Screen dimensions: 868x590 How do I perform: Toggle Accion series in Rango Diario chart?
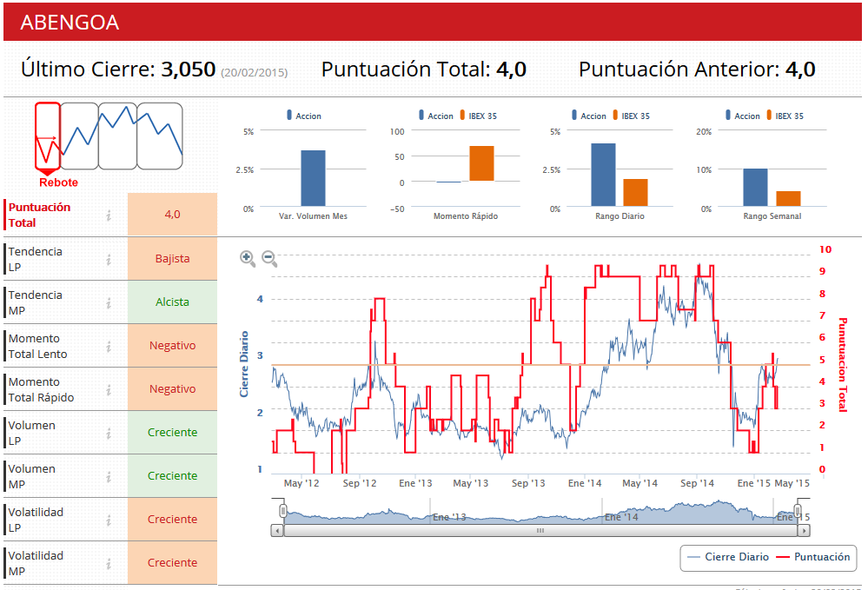tap(589, 116)
